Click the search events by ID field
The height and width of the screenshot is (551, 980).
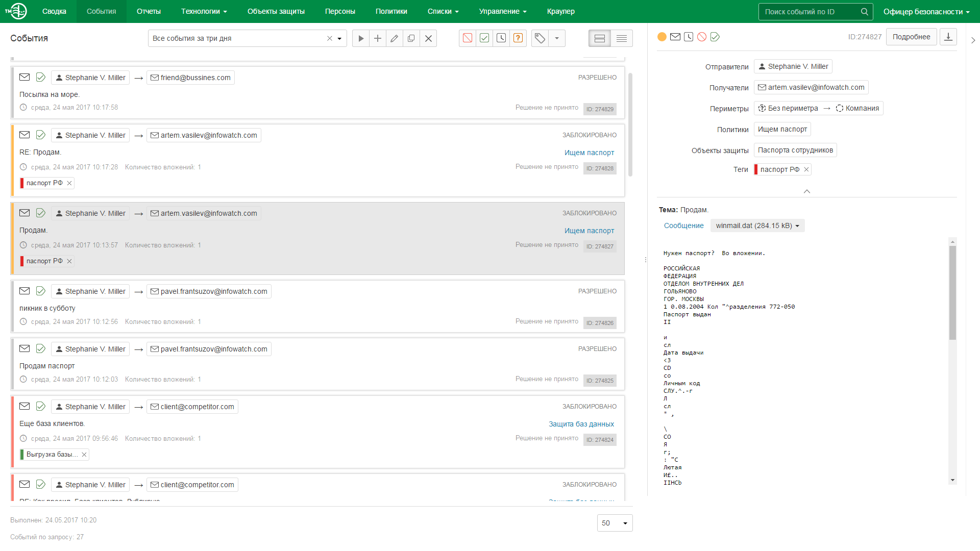[x=809, y=12]
